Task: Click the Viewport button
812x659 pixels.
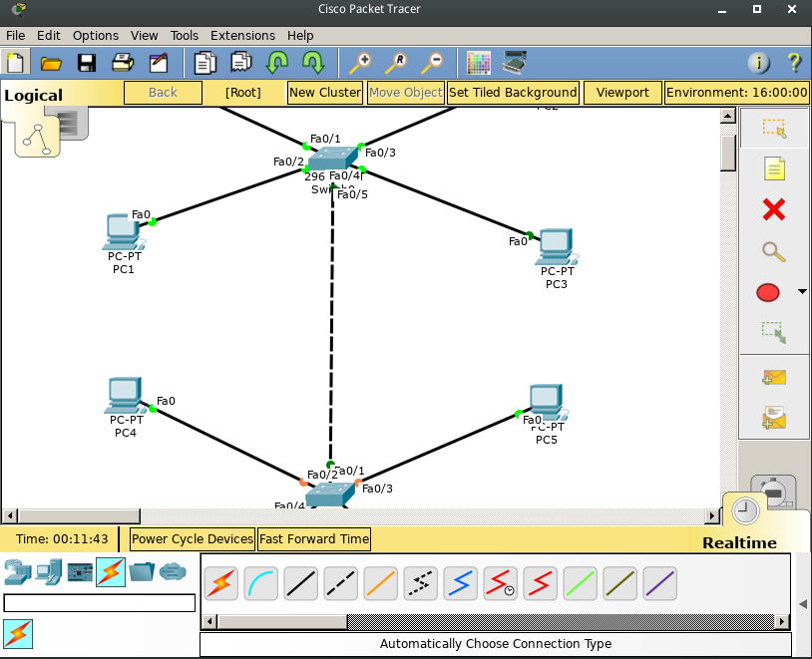Action: point(622,92)
